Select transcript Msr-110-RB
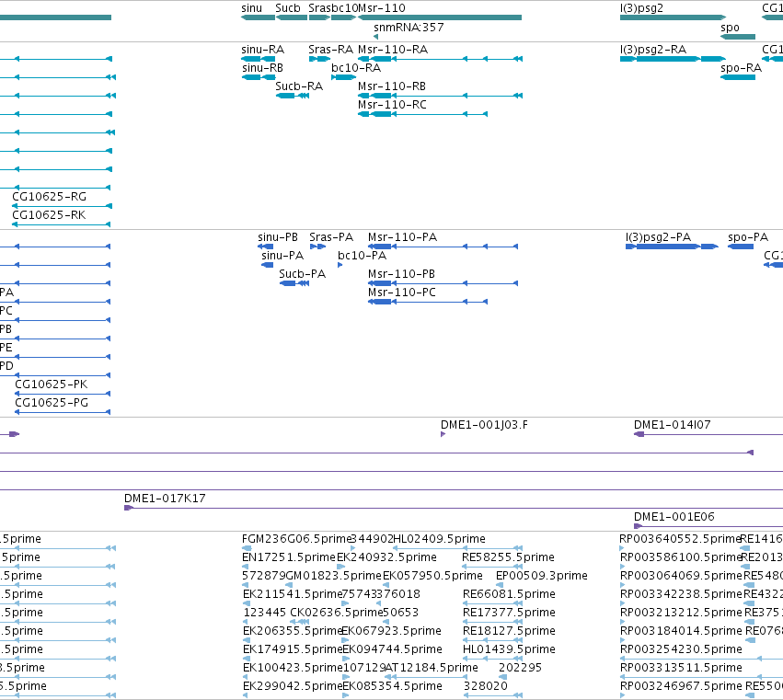783x700 pixels. pos(392,86)
